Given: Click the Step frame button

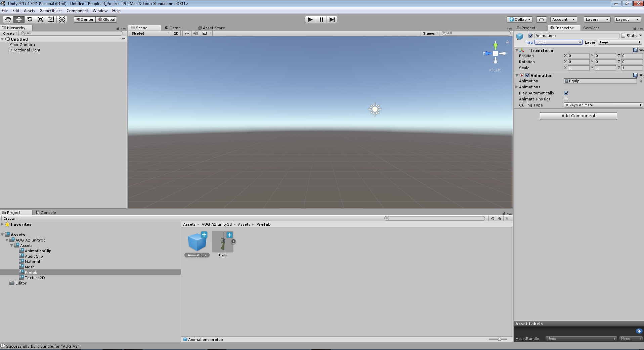Looking at the screenshot, I should click(x=332, y=19).
